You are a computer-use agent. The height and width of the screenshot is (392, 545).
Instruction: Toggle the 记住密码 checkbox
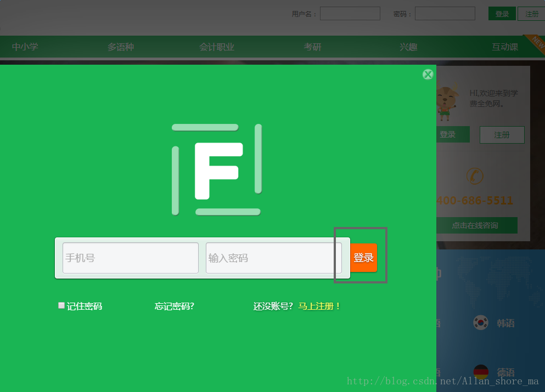(x=61, y=305)
